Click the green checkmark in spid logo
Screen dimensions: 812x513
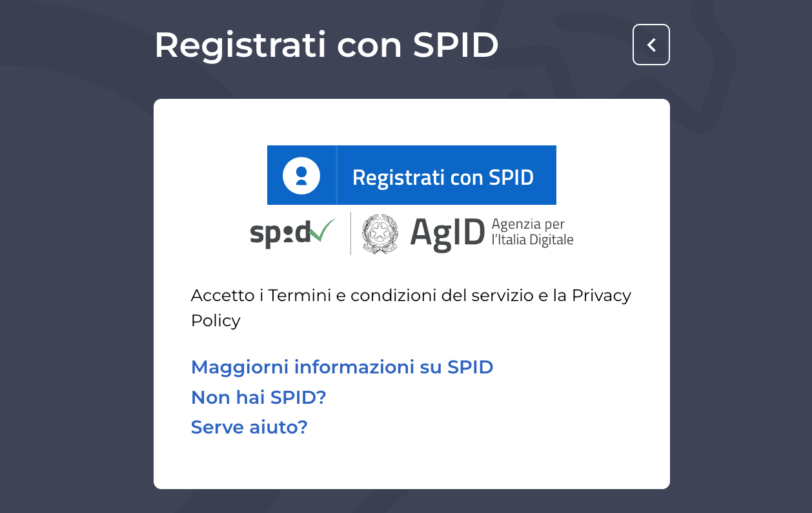pyautogui.click(x=322, y=230)
